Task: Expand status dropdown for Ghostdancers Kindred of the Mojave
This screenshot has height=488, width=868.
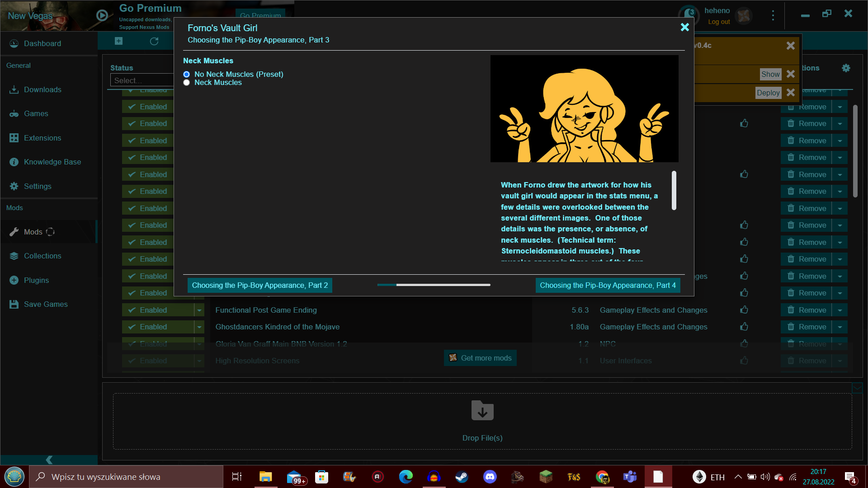Action: click(199, 327)
